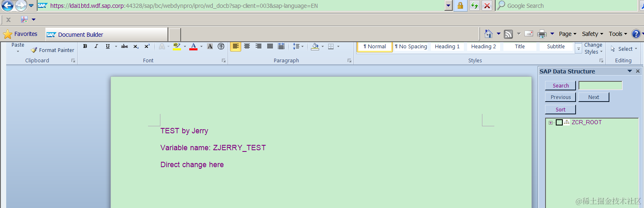Screen dimensions: 644x208
Task: Click the Next button
Action: 594,97
